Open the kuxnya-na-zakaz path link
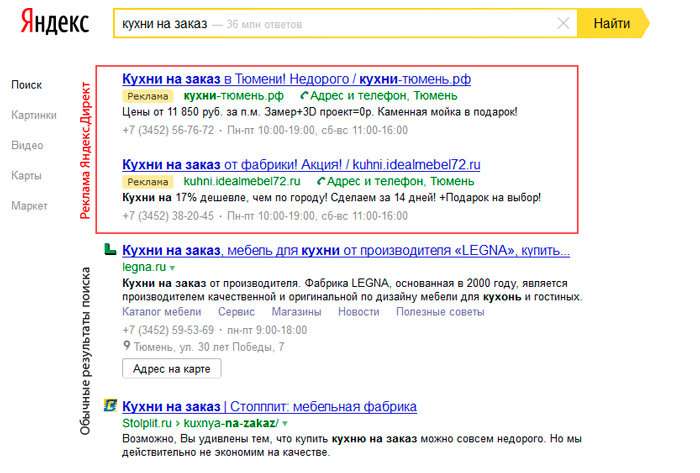The width and height of the screenshot is (700, 473). (231, 423)
